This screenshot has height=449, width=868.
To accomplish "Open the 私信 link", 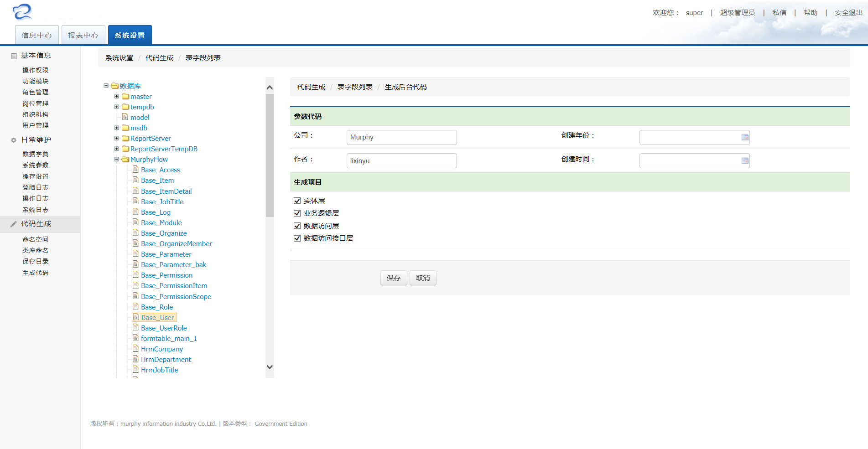I will tap(780, 13).
